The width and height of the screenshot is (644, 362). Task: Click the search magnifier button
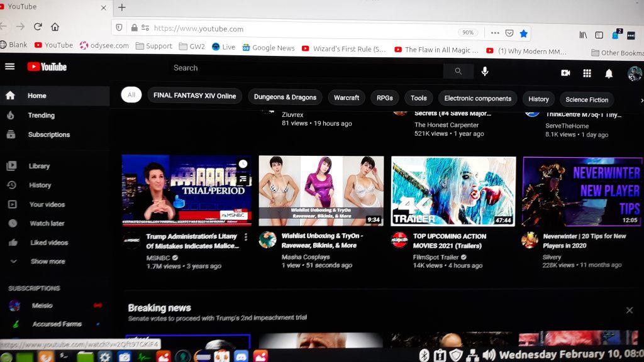(458, 72)
